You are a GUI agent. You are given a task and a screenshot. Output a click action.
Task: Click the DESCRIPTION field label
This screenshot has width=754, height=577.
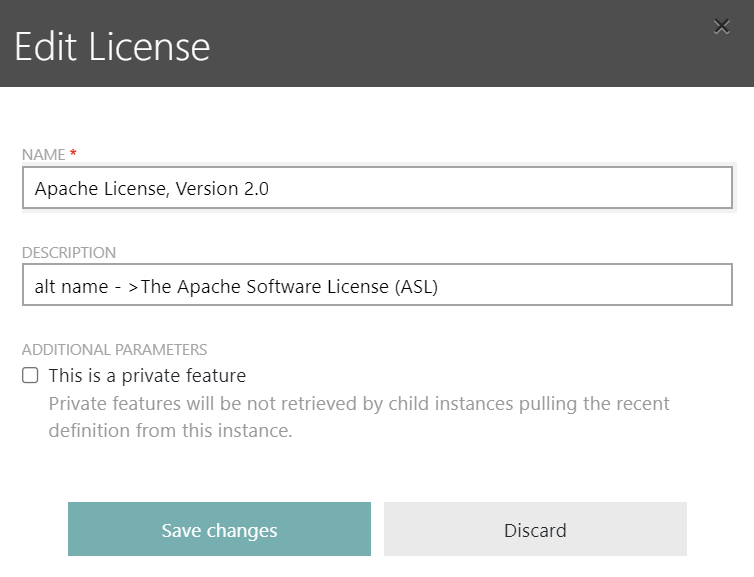69,252
